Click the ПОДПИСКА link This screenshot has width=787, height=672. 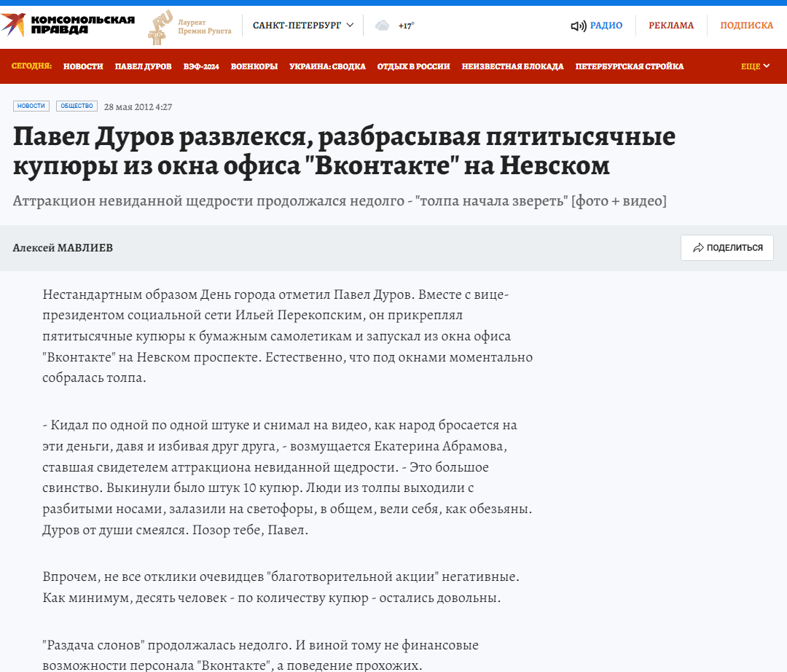click(747, 24)
